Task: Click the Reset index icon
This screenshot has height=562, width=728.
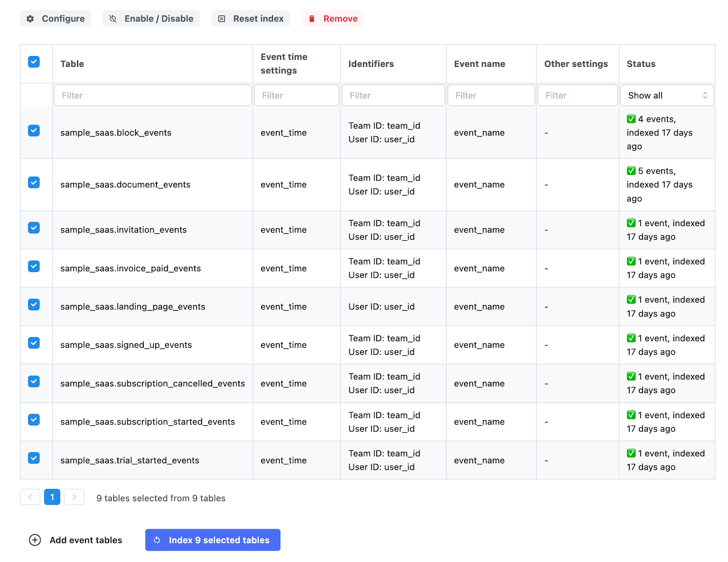Action: [x=222, y=19]
